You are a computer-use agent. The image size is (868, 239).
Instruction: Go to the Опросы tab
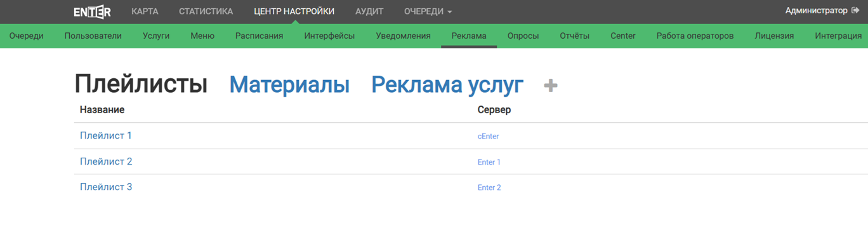click(x=523, y=36)
